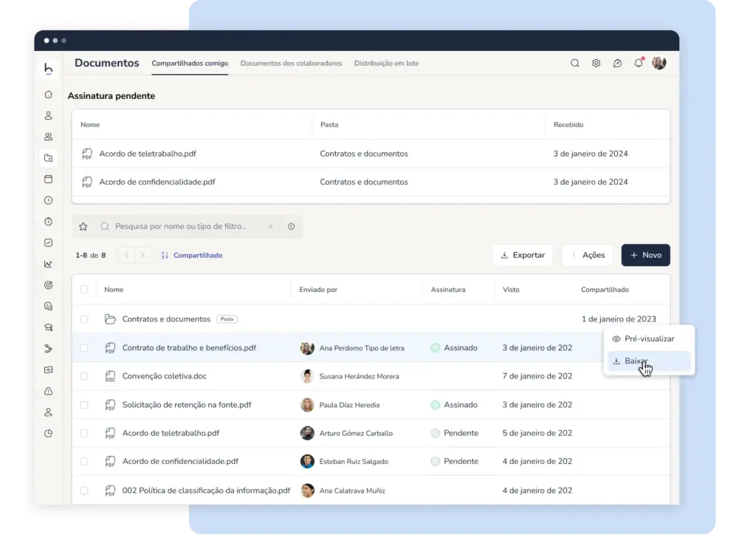
Task: Open the Ações dropdown menu
Action: click(587, 255)
